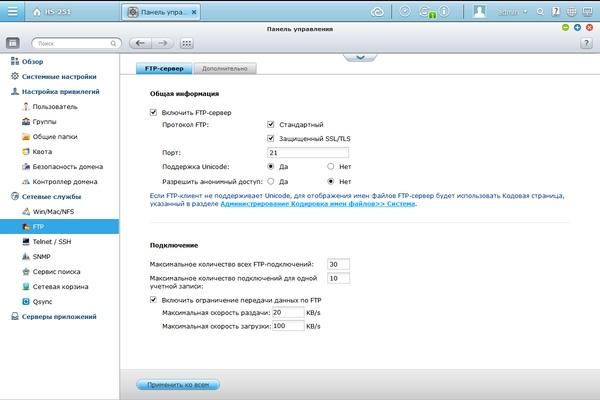Viewport: 600px width, 400px height.
Task: Open the main hamburger menu
Action: coord(12,11)
